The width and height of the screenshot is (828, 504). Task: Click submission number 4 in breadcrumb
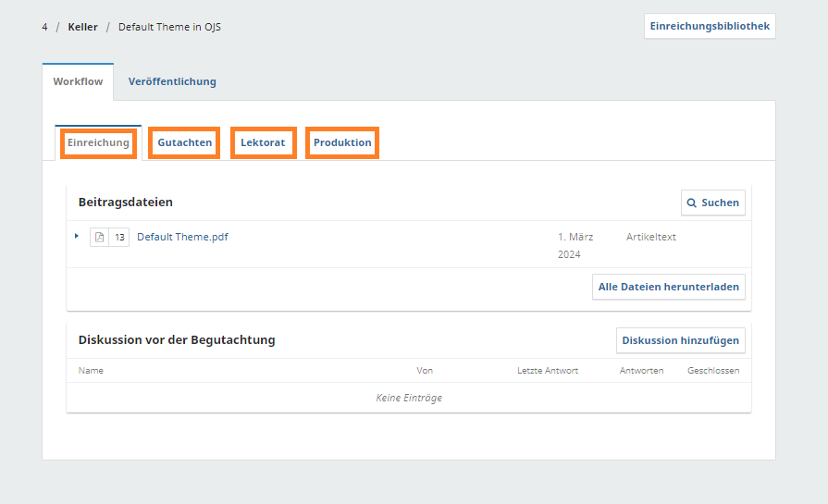(x=44, y=27)
